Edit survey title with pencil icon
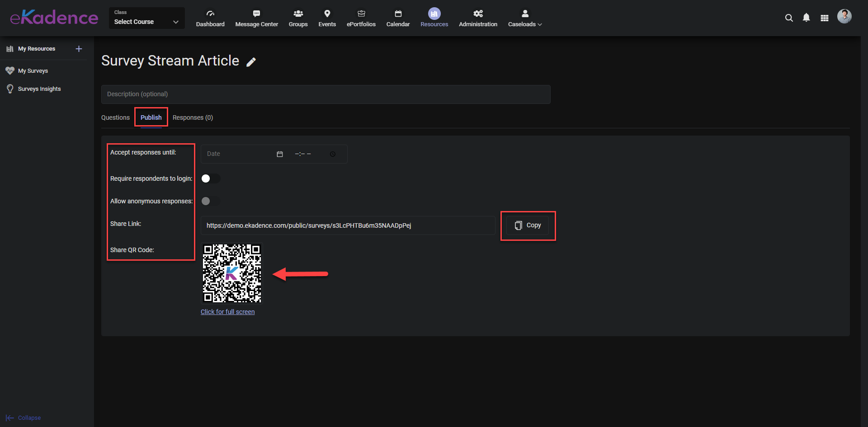The height and width of the screenshot is (427, 868). [251, 62]
